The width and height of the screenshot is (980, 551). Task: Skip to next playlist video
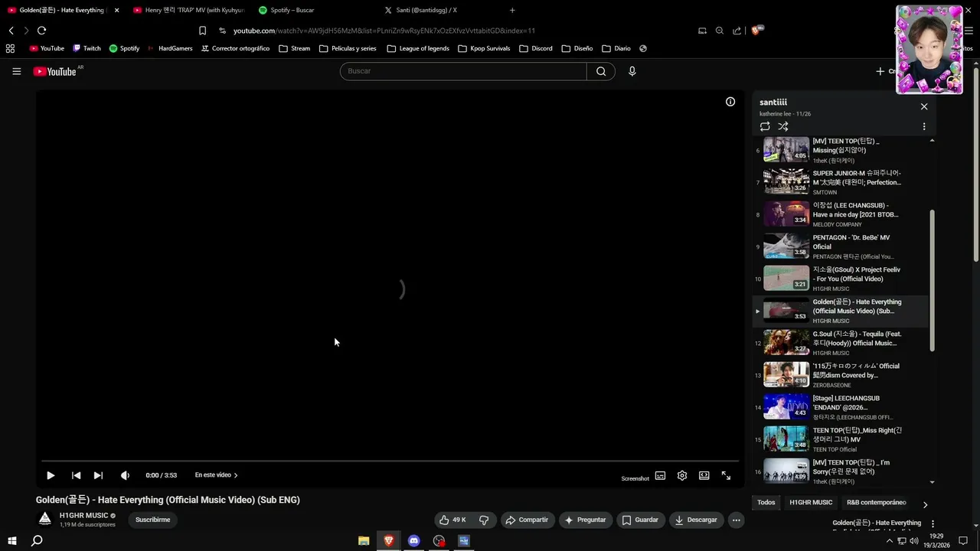click(x=98, y=475)
